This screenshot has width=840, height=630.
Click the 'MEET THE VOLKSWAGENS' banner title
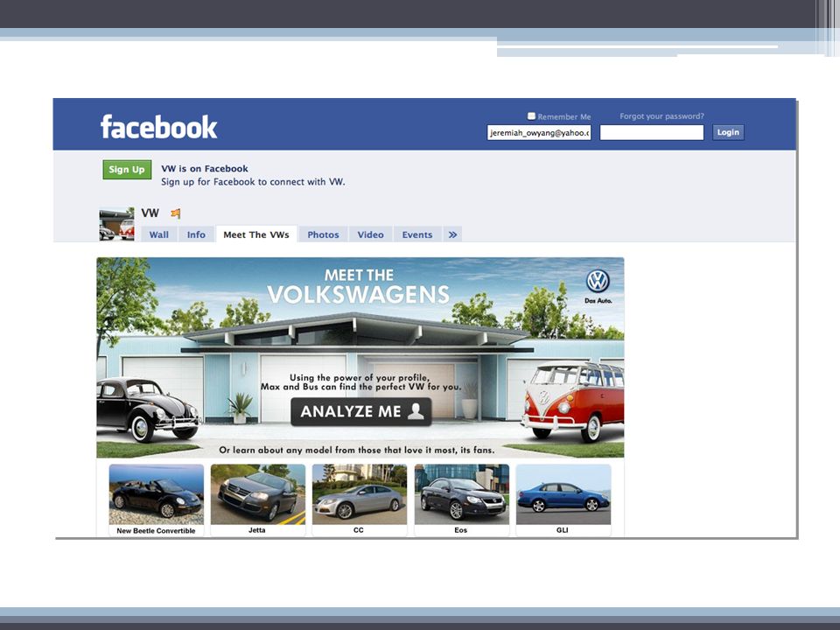tap(359, 287)
